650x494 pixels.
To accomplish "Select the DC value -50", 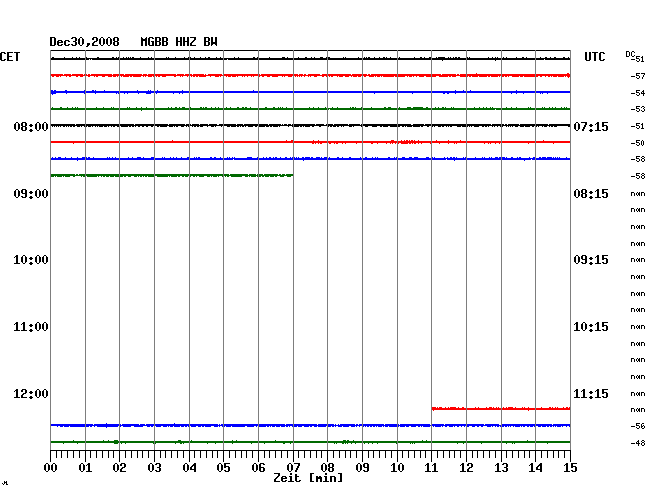I will click(x=638, y=143).
